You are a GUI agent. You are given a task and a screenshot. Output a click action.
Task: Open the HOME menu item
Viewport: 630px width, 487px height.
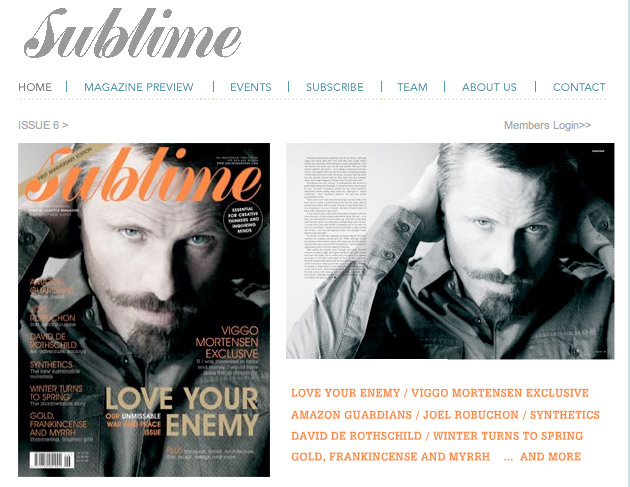(x=35, y=87)
